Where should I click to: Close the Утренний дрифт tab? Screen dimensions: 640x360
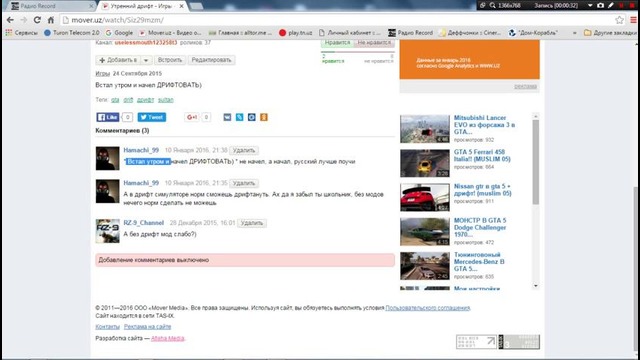pyautogui.click(x=182, y=6)
